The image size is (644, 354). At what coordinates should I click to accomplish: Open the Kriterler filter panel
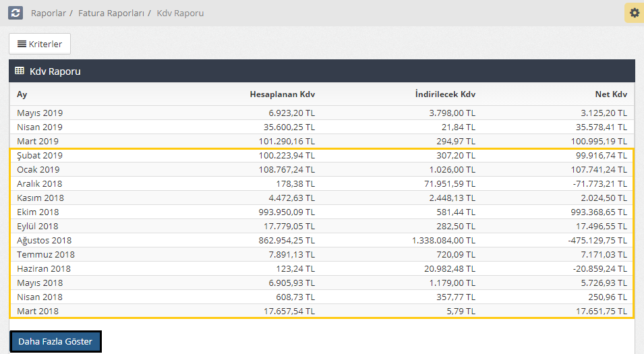[x=40, y=44]
